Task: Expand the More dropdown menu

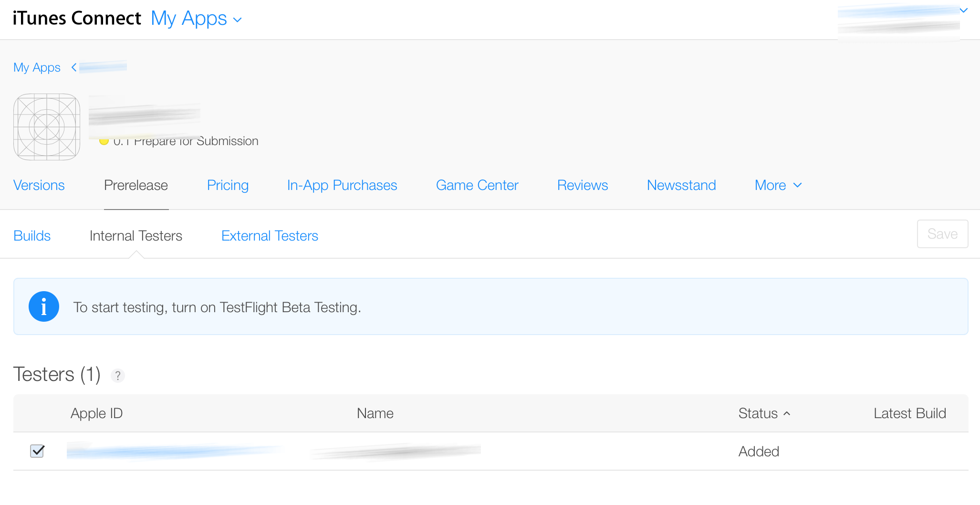Action: pos(778,185)
